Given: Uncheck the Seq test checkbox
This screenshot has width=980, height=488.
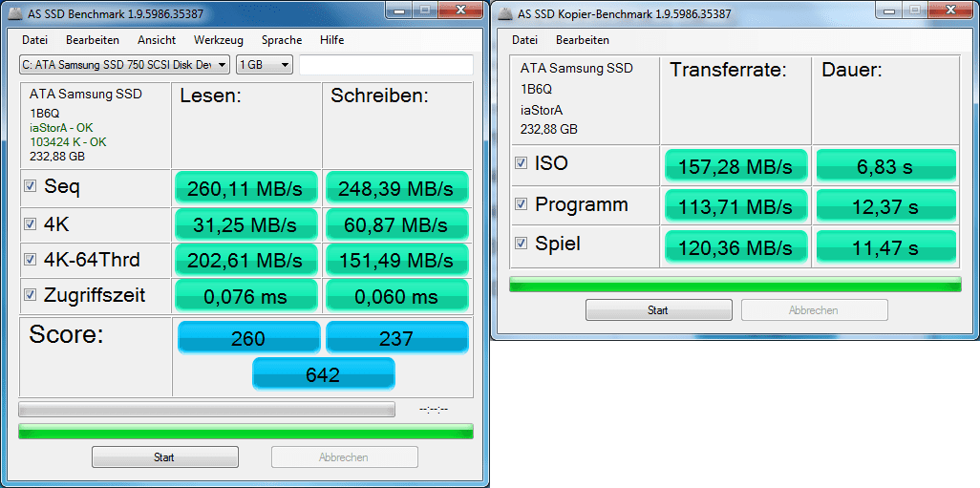Looking at the screenshot, I should pyautogui.click(x=29, y=186).
